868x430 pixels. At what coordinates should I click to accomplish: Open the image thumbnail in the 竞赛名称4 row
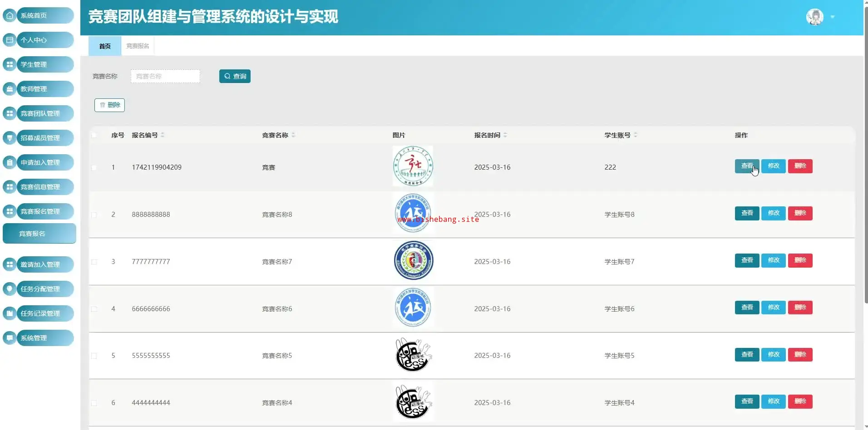[413, 401]
